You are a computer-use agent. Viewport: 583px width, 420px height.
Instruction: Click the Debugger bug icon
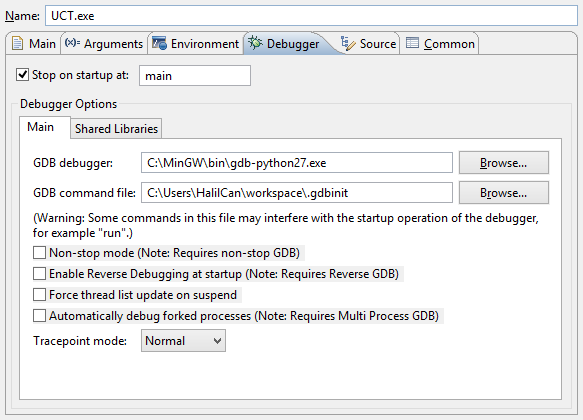point(255,43)
